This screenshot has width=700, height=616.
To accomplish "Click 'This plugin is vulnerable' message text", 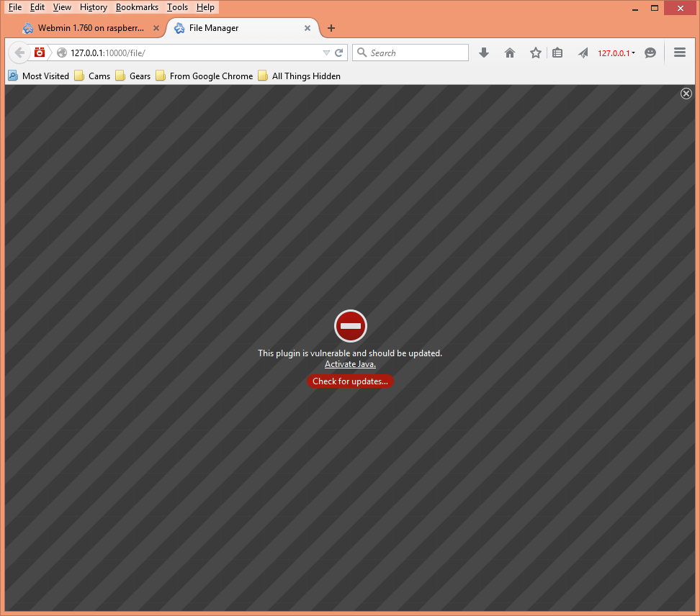I will click(350, 353).
